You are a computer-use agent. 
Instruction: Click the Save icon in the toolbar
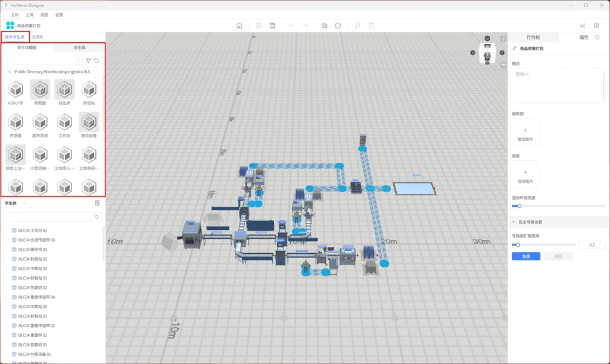coord(272,26)
